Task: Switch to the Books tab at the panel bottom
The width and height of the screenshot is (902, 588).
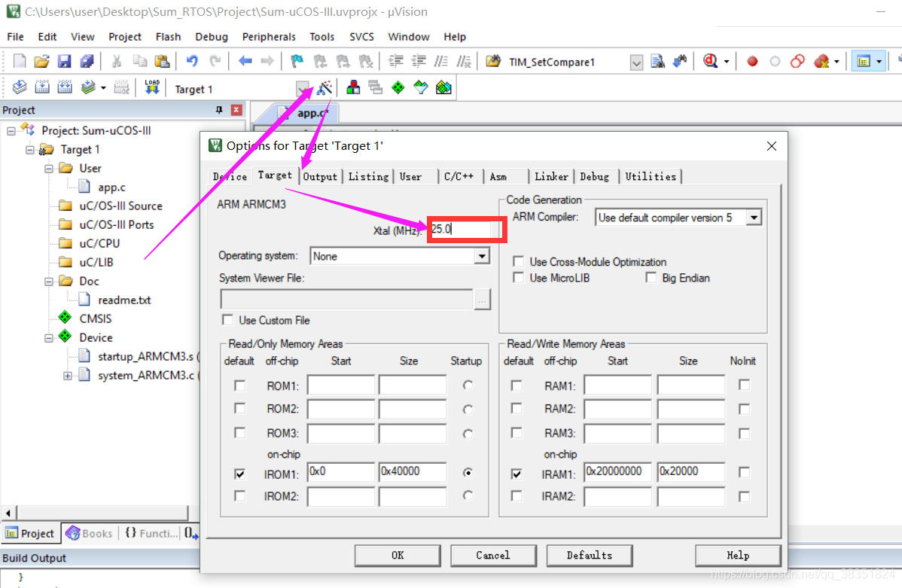Action: coord(90,533)
